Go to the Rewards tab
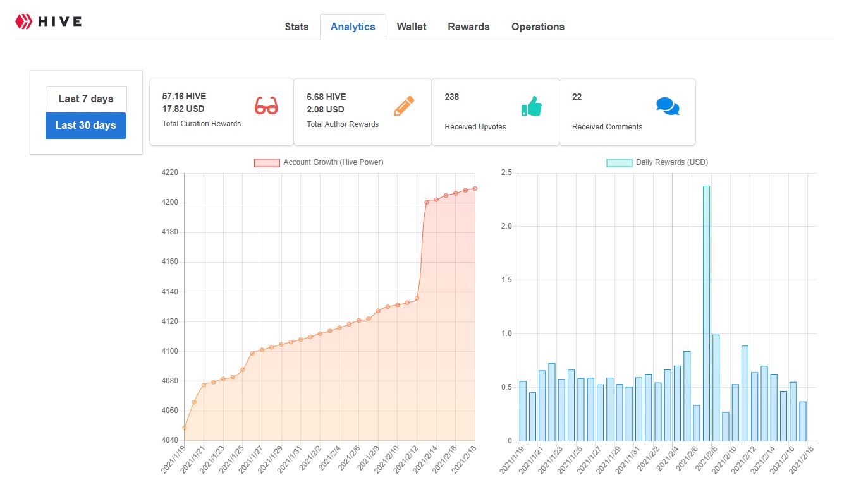The image size is (849, 504). 468,27
